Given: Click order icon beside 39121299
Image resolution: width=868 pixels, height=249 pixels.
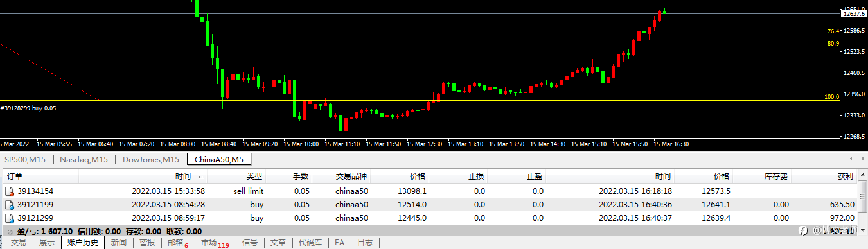Looking at the screenshot, I should [x=9, y=219].
